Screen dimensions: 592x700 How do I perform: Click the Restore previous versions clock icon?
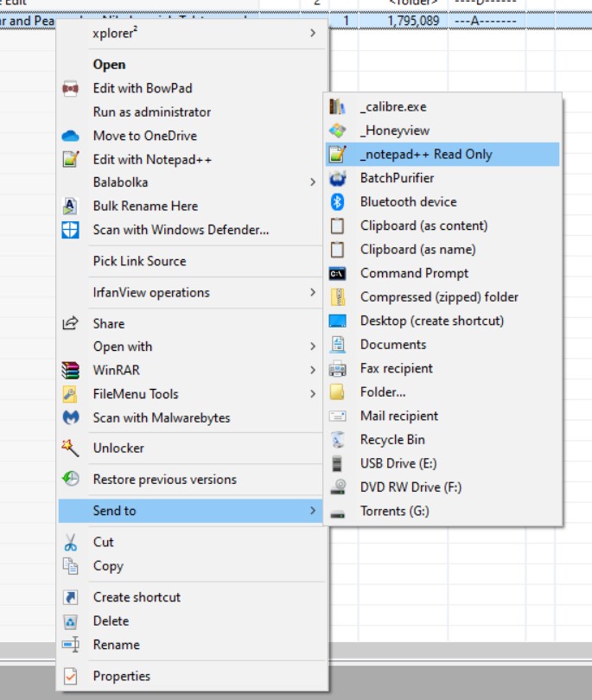point(71,479)
